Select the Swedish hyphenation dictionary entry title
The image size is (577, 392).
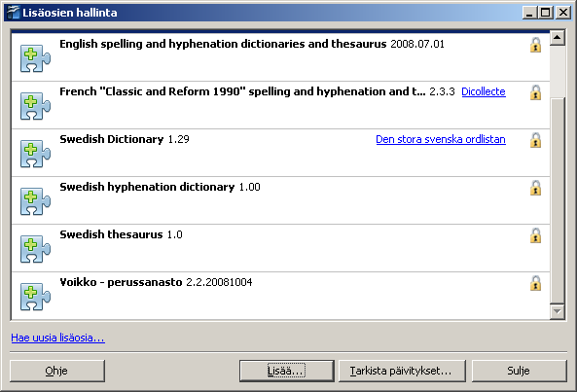[147, 187]
